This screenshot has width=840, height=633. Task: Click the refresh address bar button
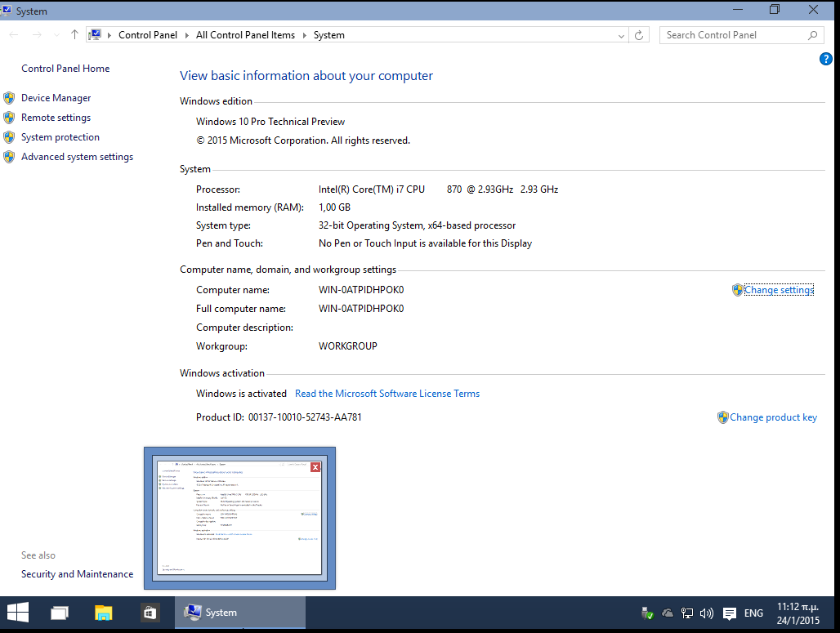click(x=638, y=35)
